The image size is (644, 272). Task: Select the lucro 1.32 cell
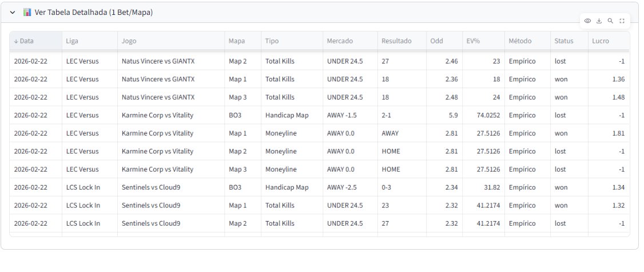609,206
